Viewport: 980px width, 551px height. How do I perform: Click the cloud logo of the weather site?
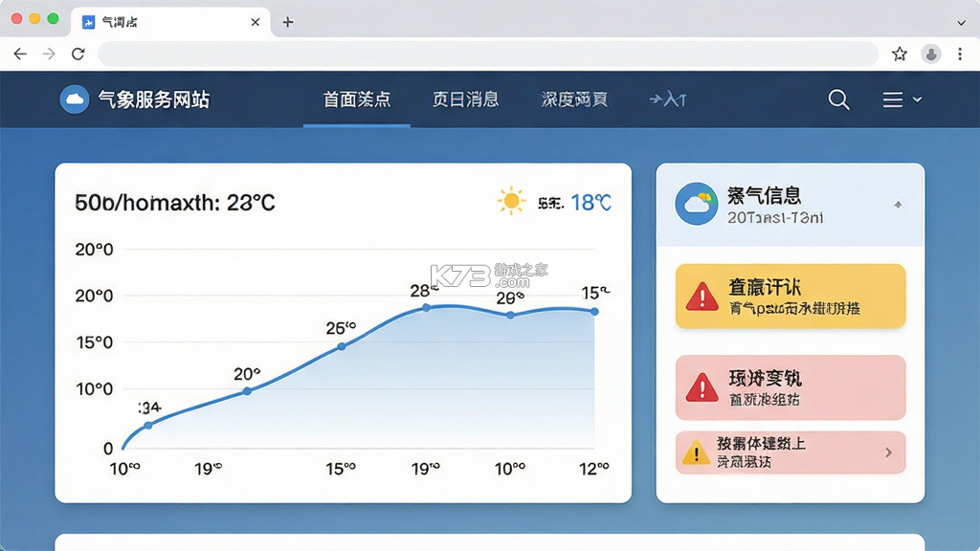click(75, 99)
